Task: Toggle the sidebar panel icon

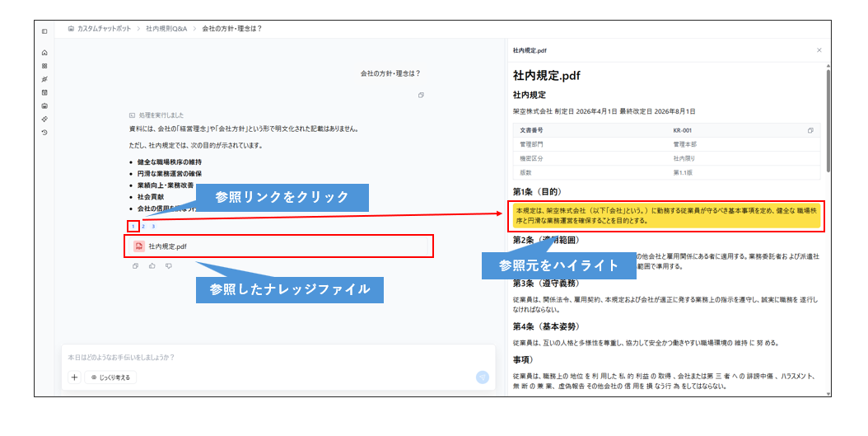Action: click(x=44, y=31)
